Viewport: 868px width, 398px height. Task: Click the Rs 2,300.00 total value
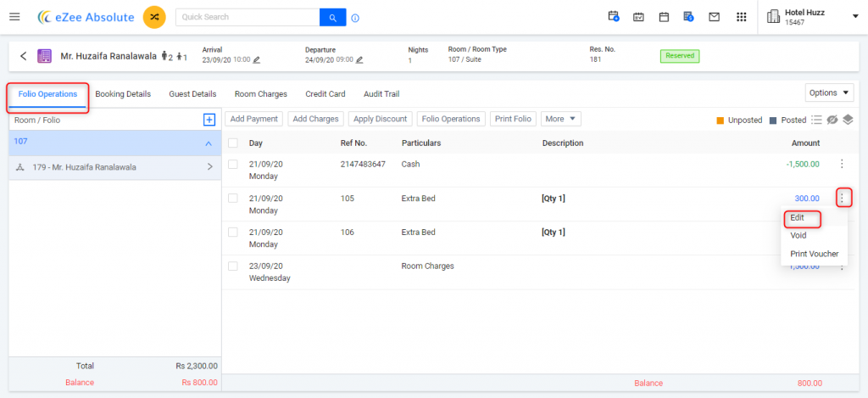pyautogui.click(x=197, y=366)
